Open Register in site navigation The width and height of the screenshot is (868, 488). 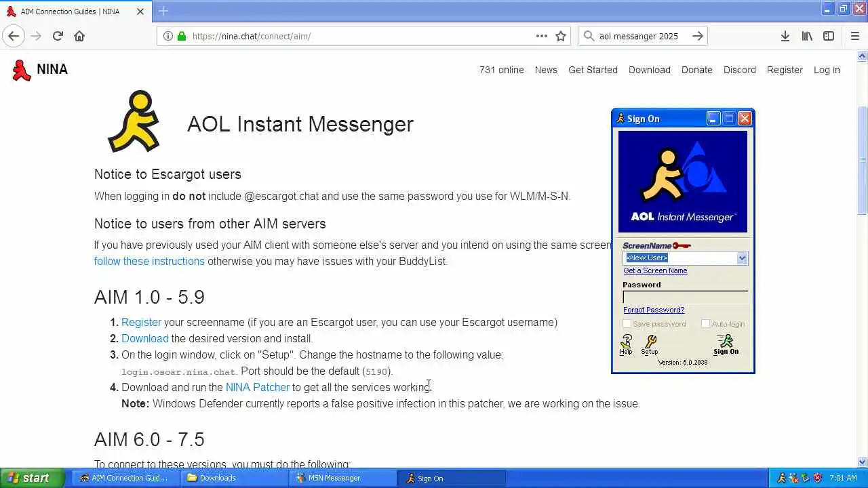click(785, 70)
